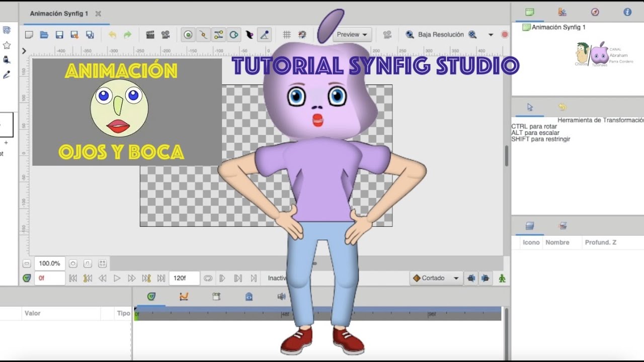Open the Canvas MetaData panel tab
Screen dimensions: 644x362
[x=249, y=297]
